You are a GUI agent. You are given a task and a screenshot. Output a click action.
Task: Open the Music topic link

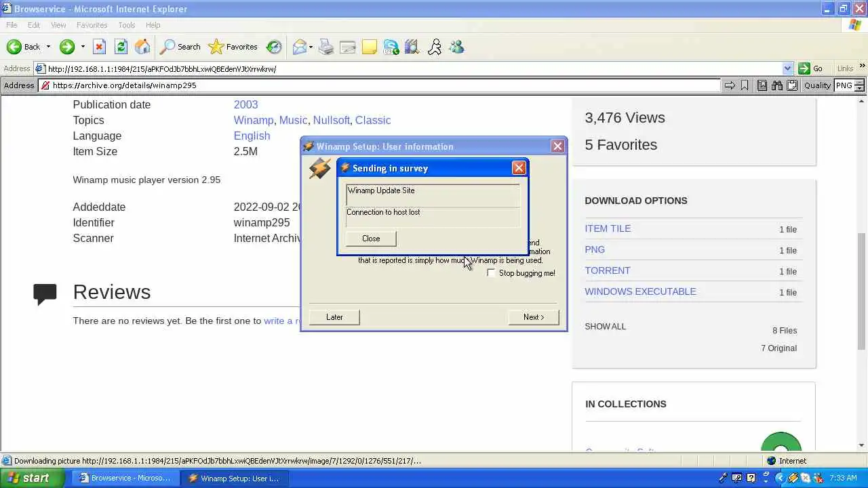click(293, 120)
